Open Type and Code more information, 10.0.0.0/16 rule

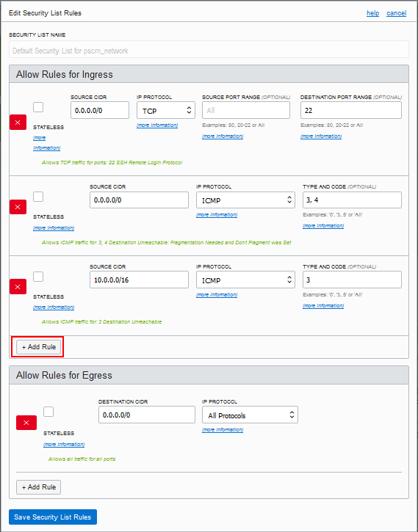click(x=323, y=306)
